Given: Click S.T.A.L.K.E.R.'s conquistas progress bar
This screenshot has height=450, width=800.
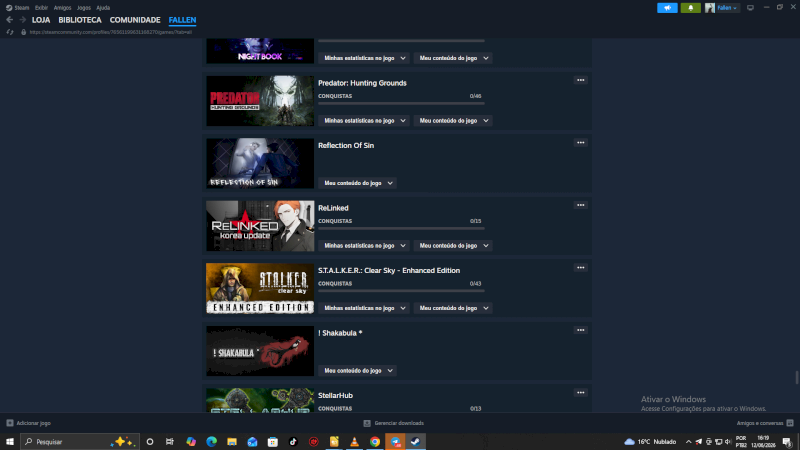Looking at the screenshot, I should [x=401, y=291].
